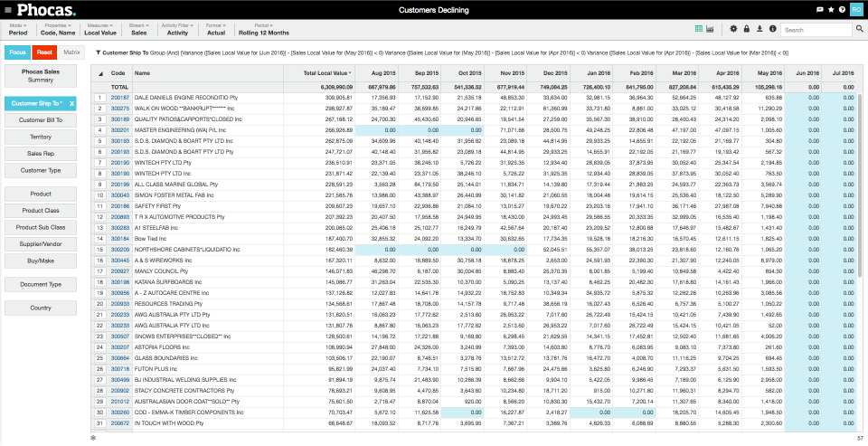
Task: Click the download export icon
Action: point(759,29)
